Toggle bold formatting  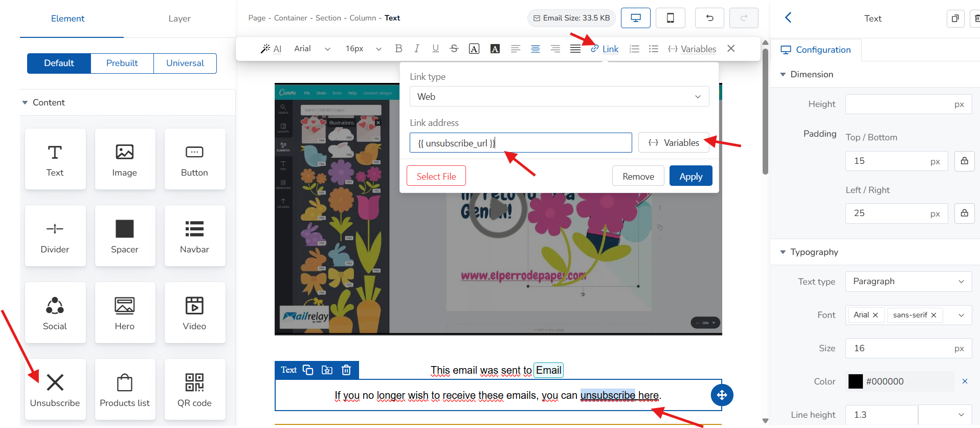(x=398, y=49)
